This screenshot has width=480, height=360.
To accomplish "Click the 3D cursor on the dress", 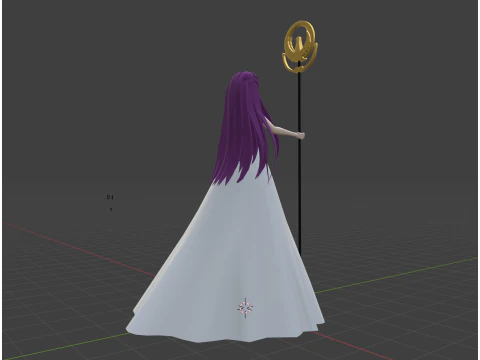I will (245, 307).
